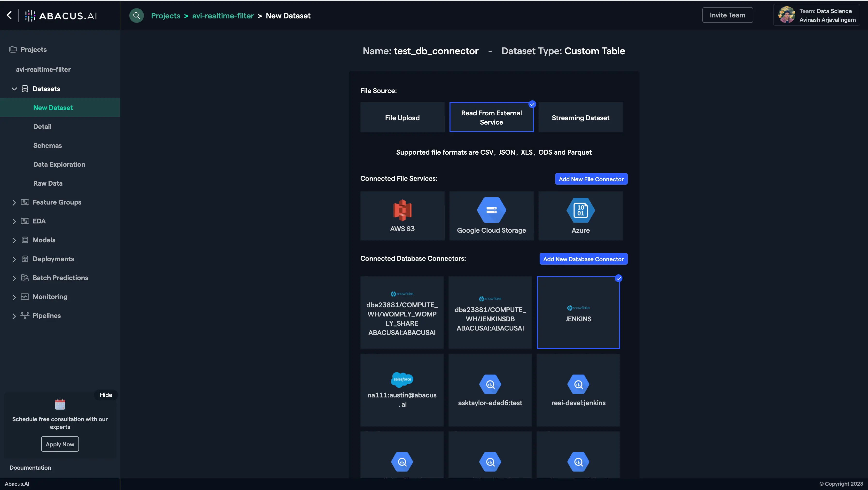
Task: Expand the Pipelines section chevron
Action: click(x=14, y=316)
